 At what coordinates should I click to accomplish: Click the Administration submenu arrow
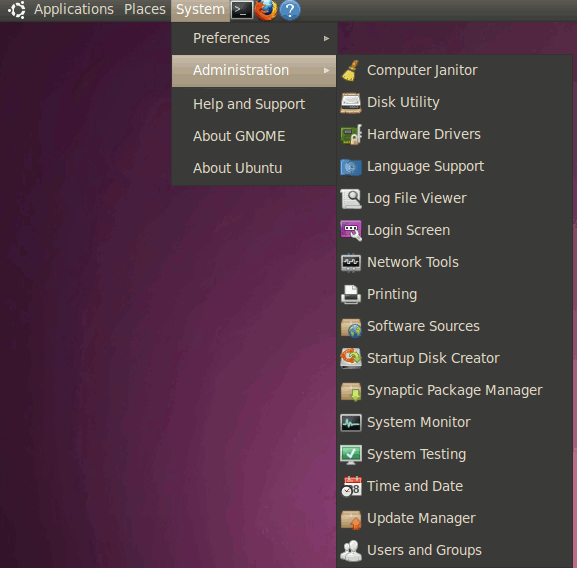326,70
